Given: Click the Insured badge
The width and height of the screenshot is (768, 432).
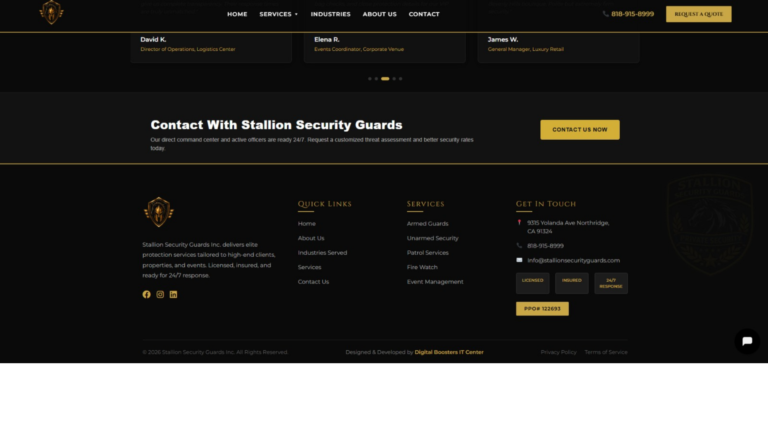Looking at the screenshot, I should point(572,283).
